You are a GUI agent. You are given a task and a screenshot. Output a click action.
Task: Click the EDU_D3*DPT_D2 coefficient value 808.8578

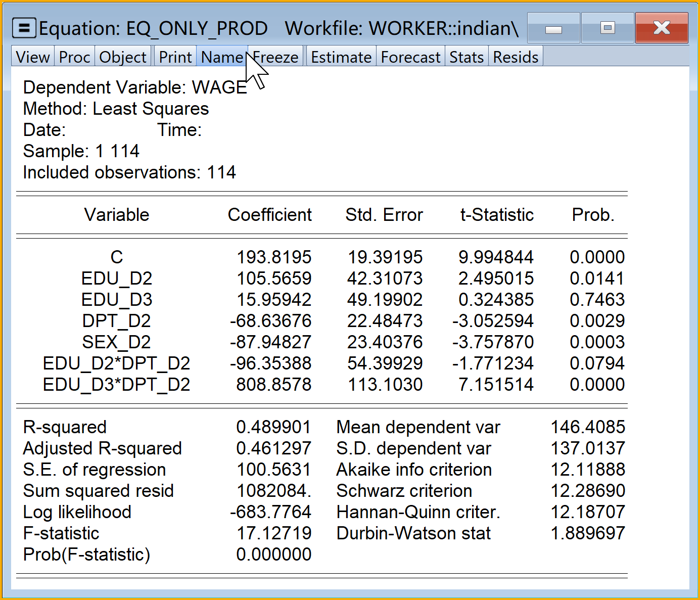point(274,385)
